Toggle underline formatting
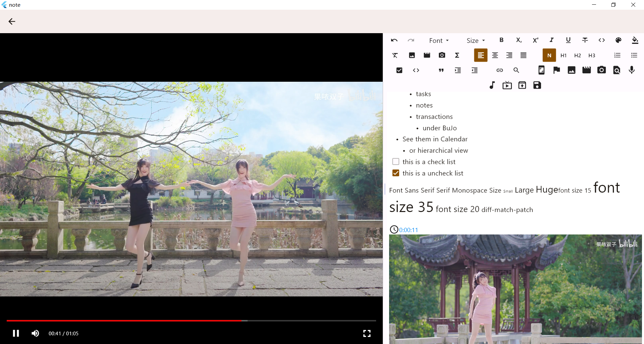 click(568, 40)
